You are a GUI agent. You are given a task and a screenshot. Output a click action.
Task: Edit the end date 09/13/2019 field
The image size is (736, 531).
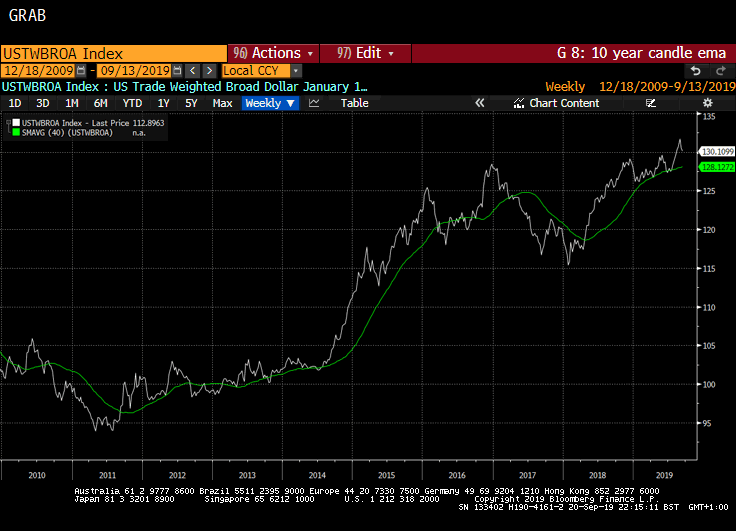pos(135,71)
